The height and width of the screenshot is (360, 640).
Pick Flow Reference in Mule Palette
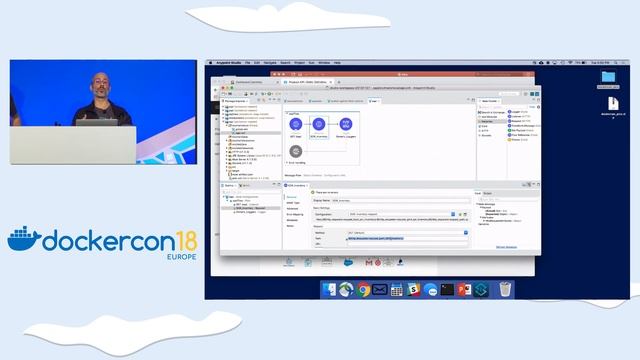[x=522, y=135]
